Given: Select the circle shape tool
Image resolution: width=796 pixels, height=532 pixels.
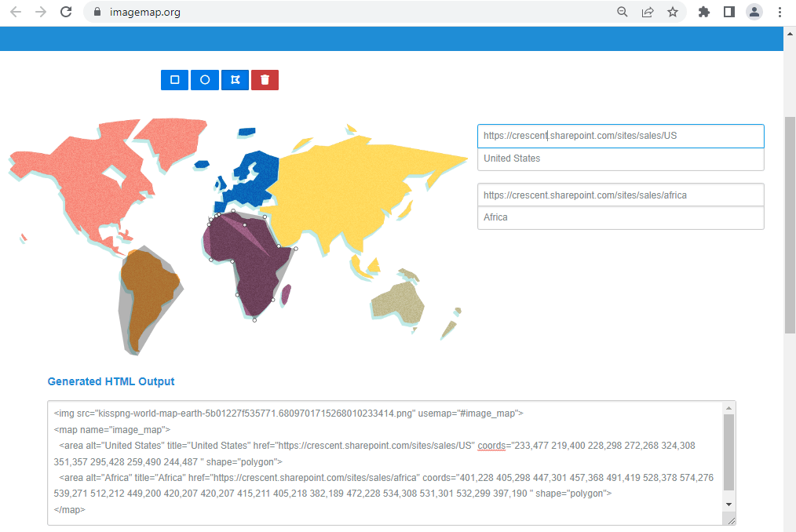Looking at the screenshot, I should click(x=204, y=79).
